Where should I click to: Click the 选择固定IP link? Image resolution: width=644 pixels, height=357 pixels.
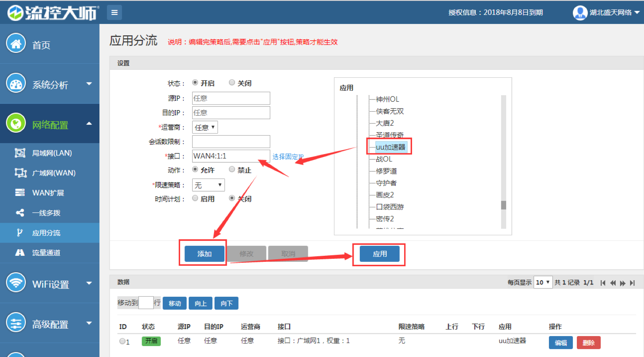288,157
